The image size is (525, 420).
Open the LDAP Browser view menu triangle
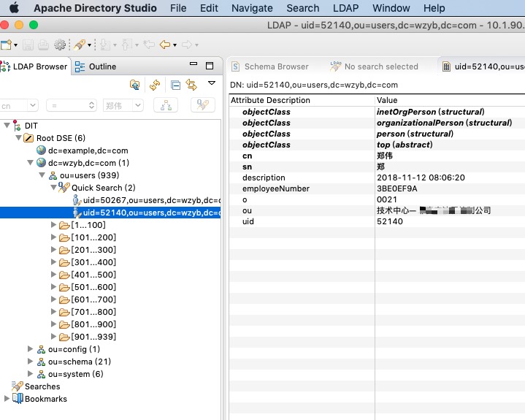[212, 83]
